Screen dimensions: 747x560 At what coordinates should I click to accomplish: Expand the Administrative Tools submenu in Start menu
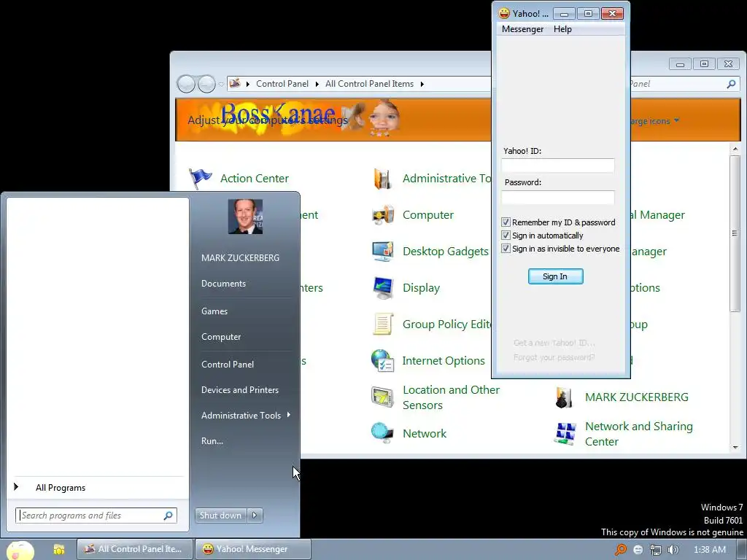[x=289, y=415]
